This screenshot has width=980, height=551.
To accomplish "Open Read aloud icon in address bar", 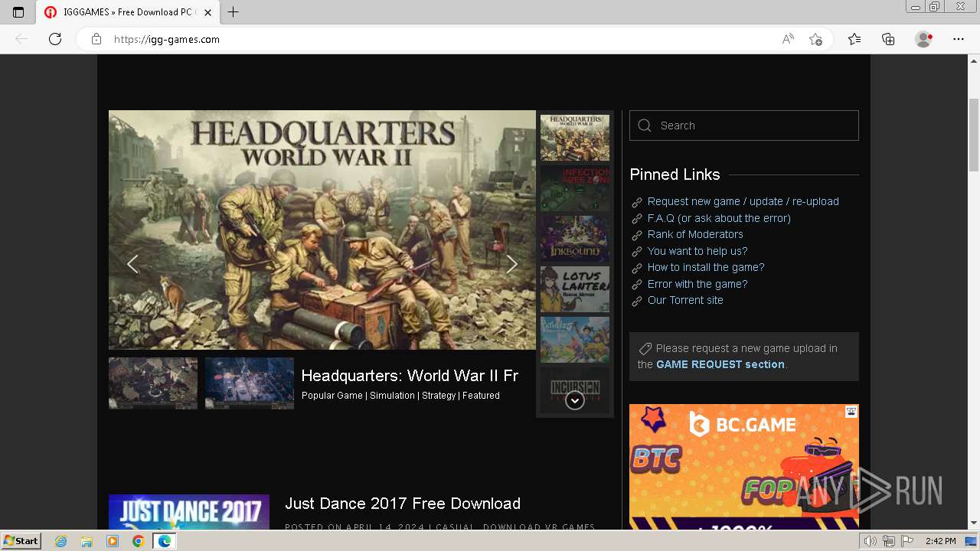I will (788, 39).
